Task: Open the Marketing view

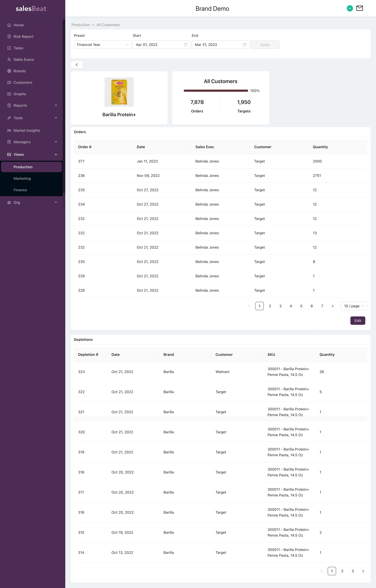Action: point(22,178)
